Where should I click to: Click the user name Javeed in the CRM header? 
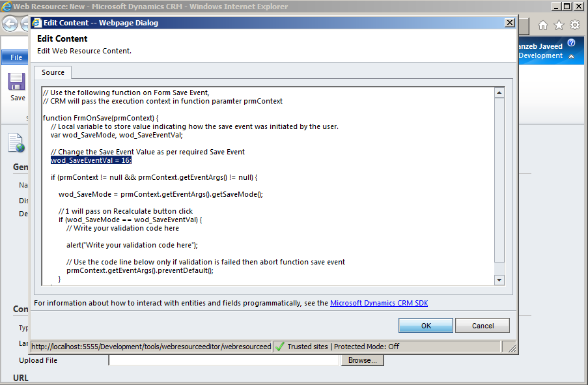550,46
